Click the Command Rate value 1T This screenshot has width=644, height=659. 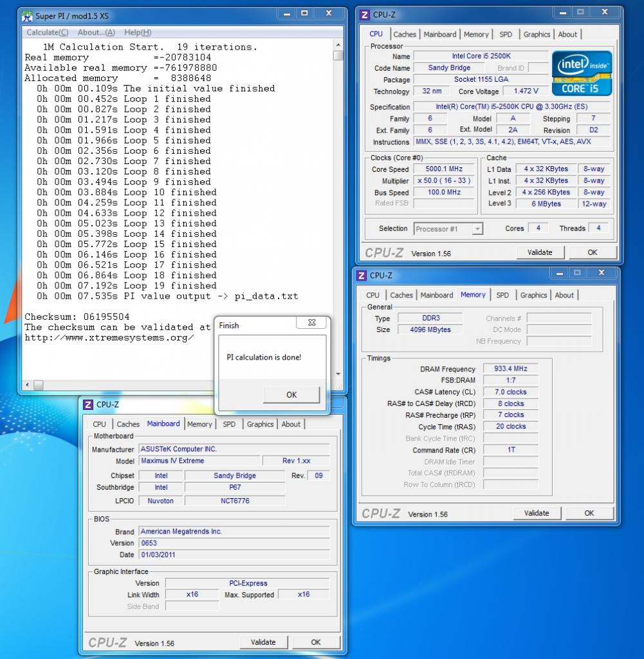point(510,450)
